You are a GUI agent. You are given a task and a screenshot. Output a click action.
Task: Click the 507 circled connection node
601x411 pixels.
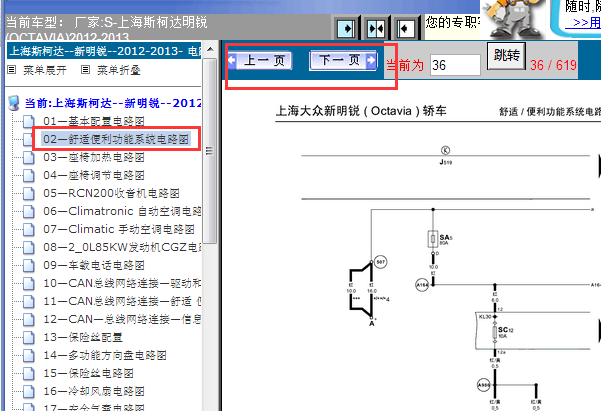pyautogui.click(x=380, y=262)
